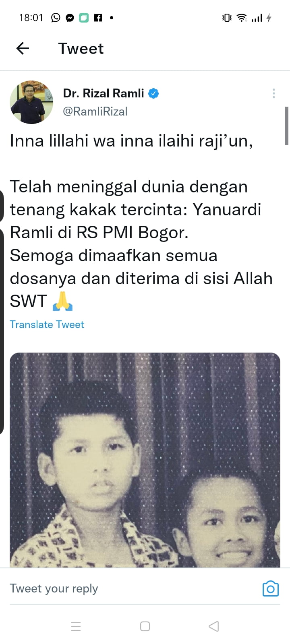The width and height of the screenshot is (290, 644).
Task: Tap the blue verified badge
Action: 153,93
